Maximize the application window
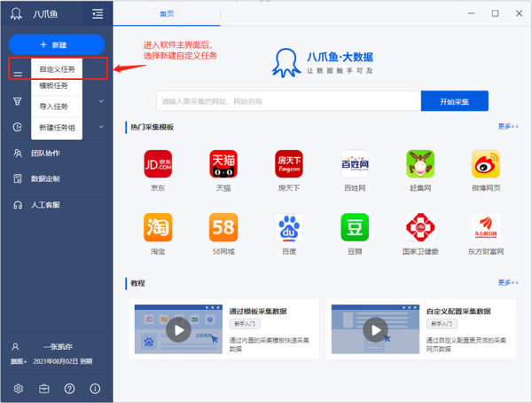The image size is (532, 403). pyautogui.click(x=495, y=13)
